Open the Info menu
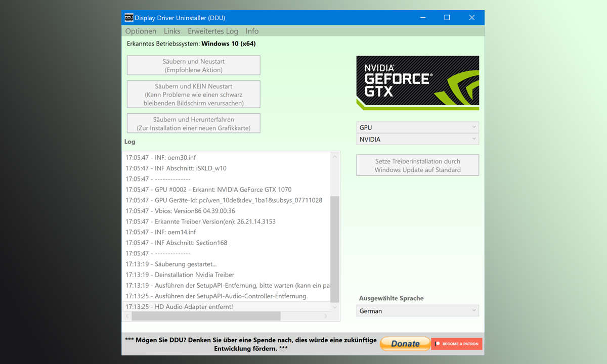607x364 pixels. (252, 31)
